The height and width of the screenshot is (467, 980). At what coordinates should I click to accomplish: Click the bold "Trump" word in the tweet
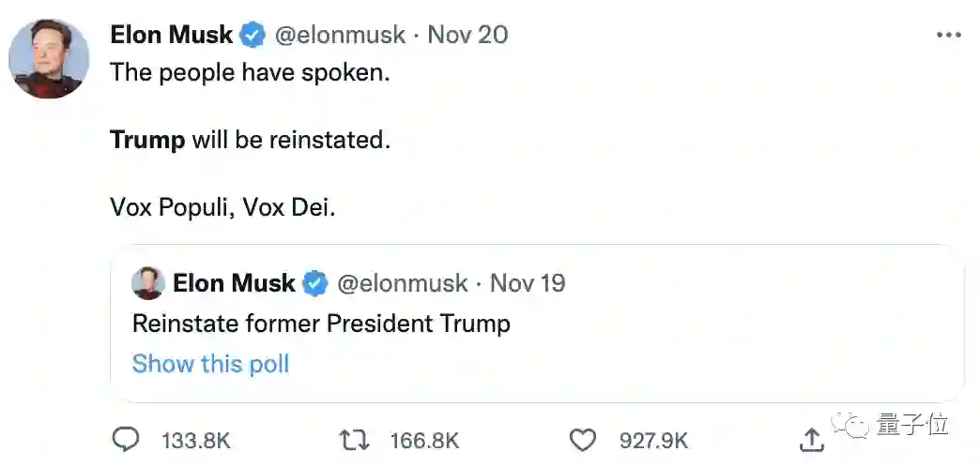[147, 141]
